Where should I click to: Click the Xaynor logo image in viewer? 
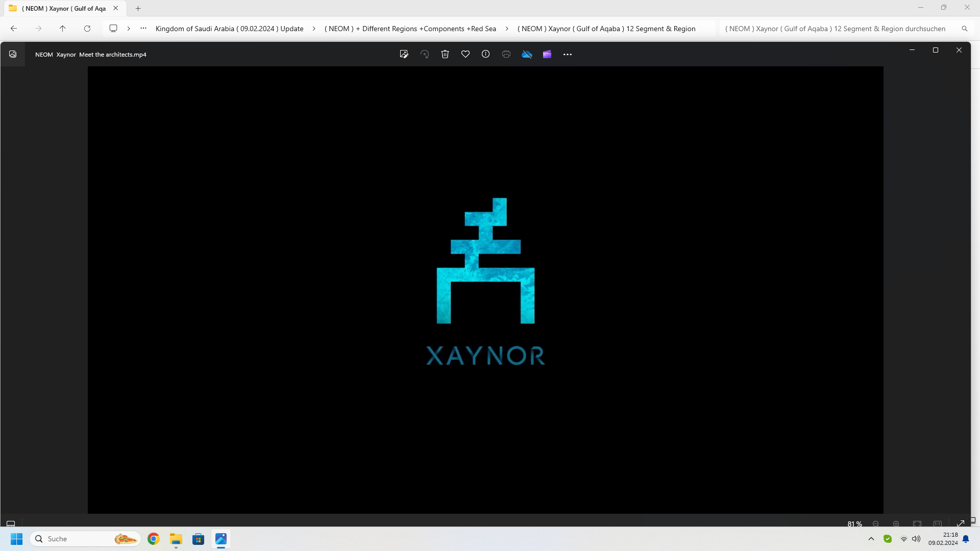coord(485,282)
